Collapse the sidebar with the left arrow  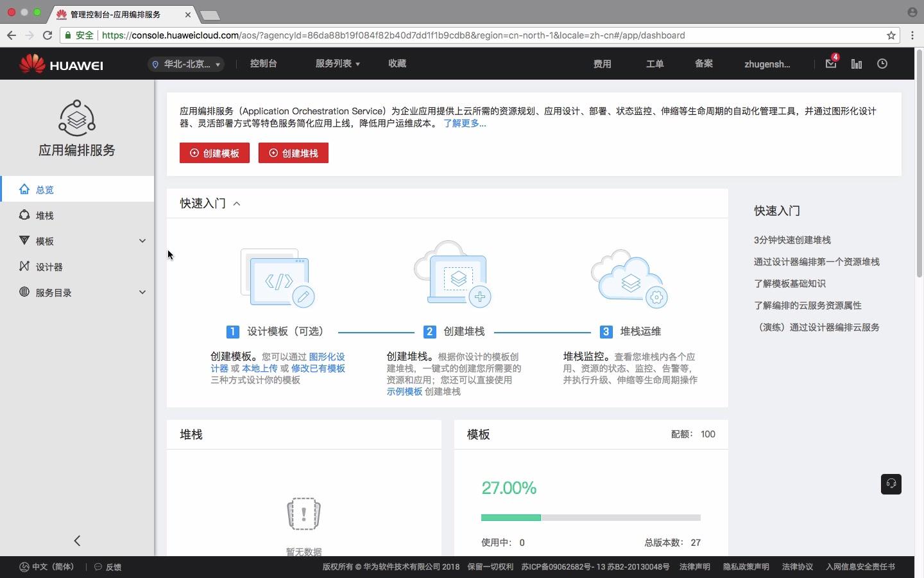coord(77,541)
